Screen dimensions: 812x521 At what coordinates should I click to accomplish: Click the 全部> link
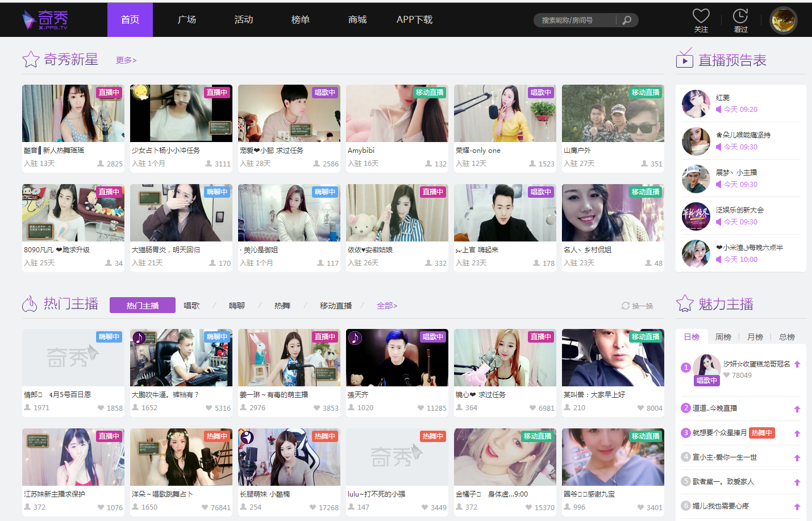387,306
